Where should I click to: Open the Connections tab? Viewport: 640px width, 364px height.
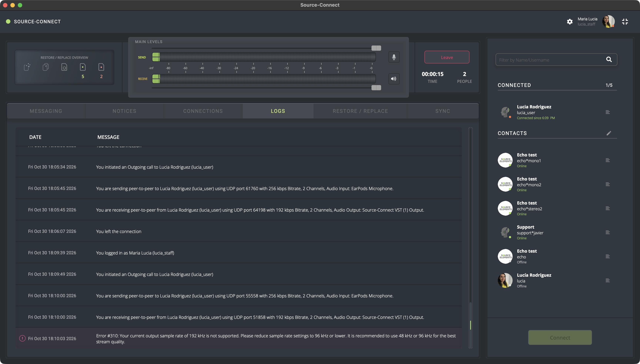(203, 111)
